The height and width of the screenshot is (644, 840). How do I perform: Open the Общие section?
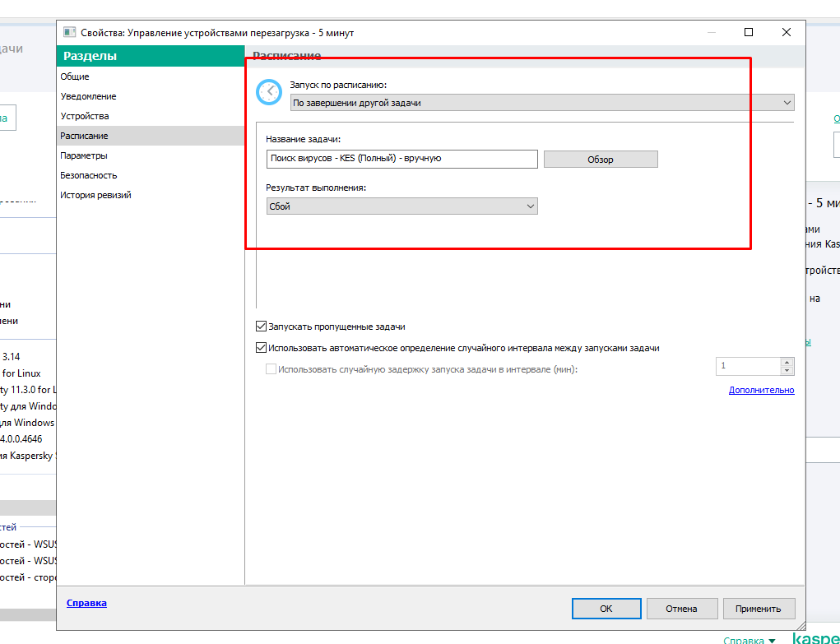[75, 76]
